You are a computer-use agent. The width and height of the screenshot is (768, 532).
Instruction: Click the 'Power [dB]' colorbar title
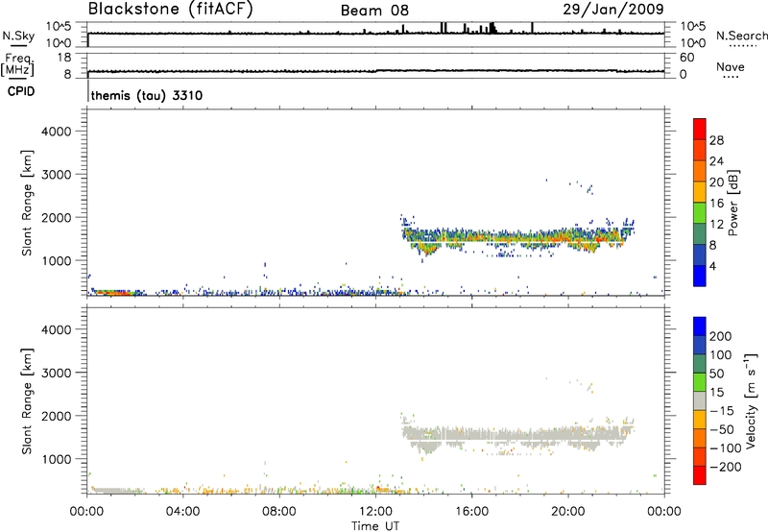pyautogui.click(x=733, y=203)
